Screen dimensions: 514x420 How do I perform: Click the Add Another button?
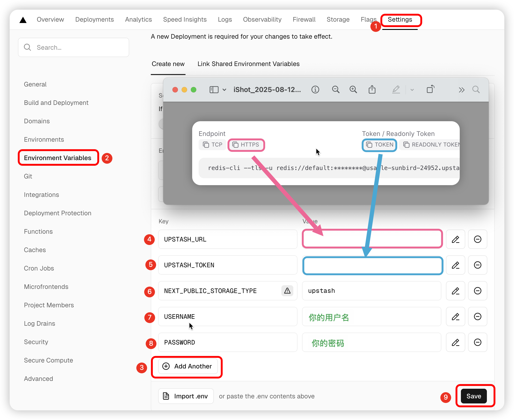pyautogui.click(x=188, y=366)
